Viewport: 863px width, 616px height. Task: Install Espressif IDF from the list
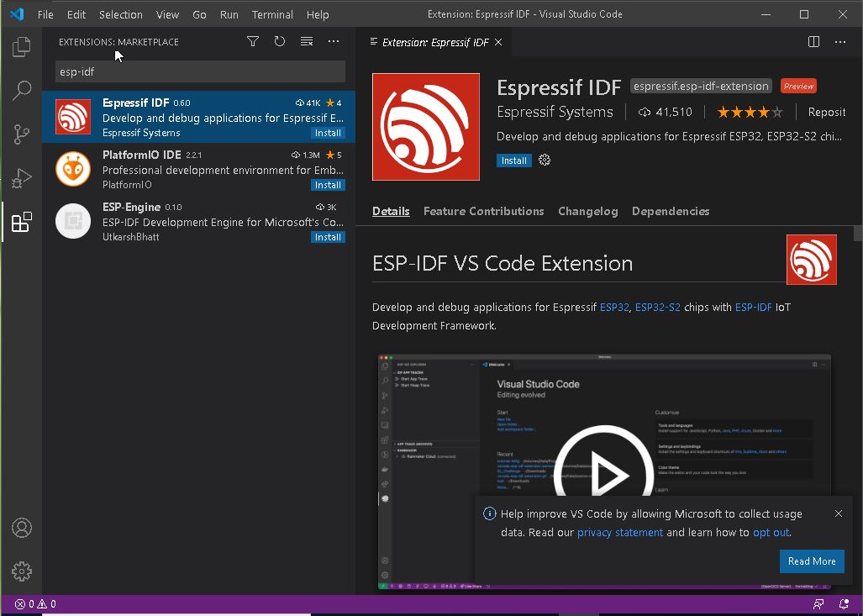(328, 133)
